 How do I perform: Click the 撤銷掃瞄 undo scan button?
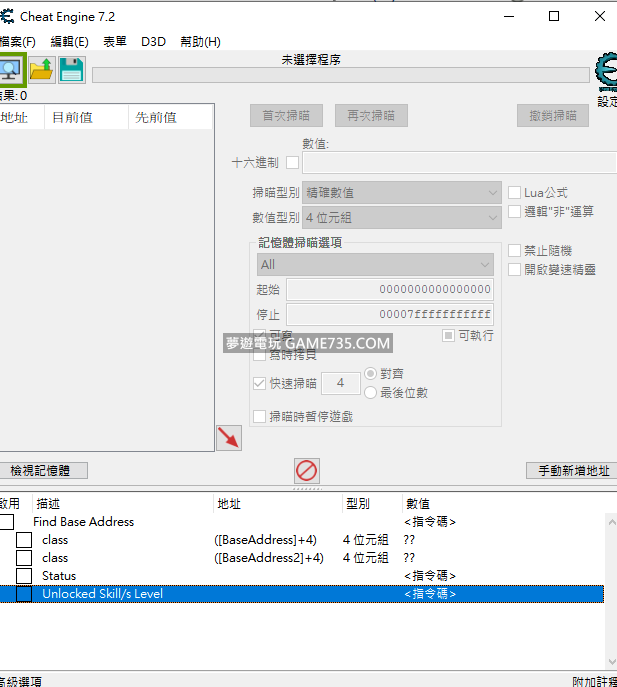tap(553, 116)
